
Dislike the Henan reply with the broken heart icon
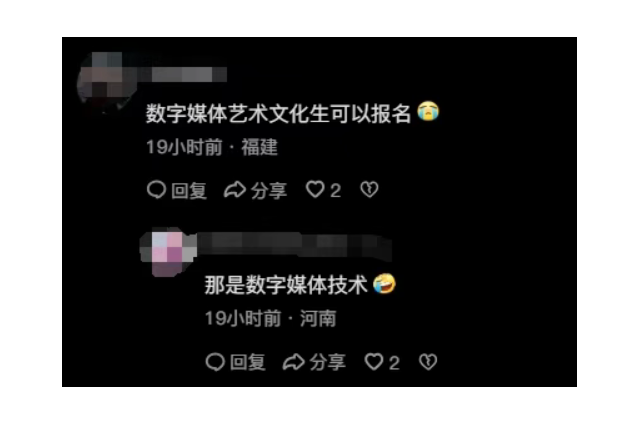pyautogui.click(x=428, y=362)
